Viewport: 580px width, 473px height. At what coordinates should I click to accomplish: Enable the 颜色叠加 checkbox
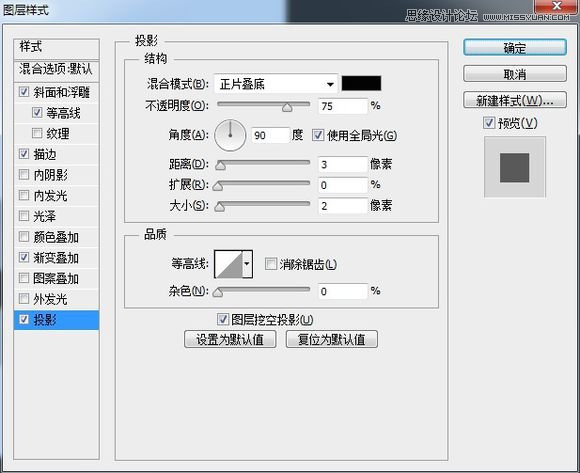click(x=24, y=237)
